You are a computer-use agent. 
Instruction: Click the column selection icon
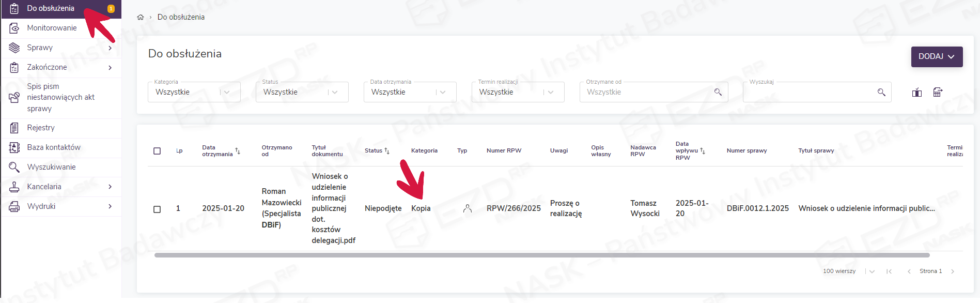916,93
